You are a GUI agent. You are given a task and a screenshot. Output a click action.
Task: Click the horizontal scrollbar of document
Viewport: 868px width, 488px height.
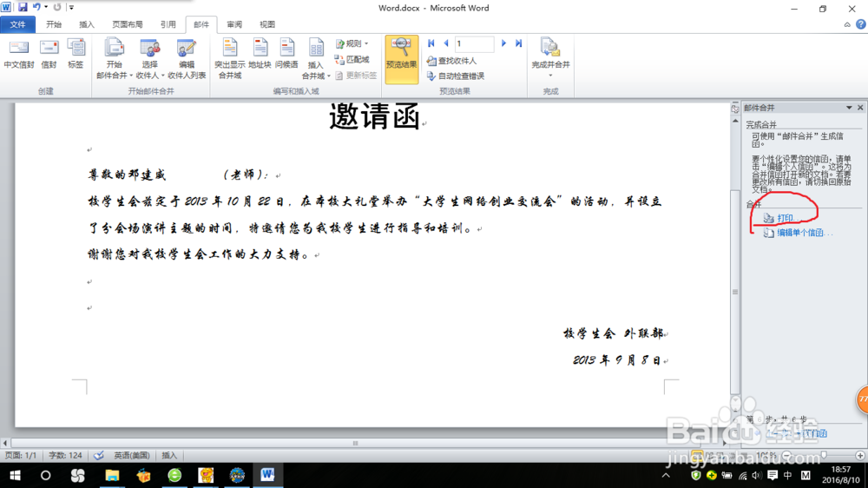pyautogui.click(x=355, y=443)
